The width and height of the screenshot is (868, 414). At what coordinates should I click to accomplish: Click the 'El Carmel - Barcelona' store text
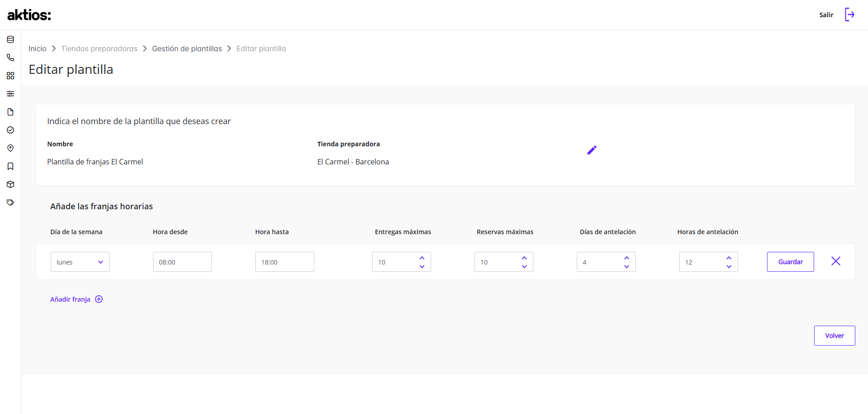click(x=353, y=162)
